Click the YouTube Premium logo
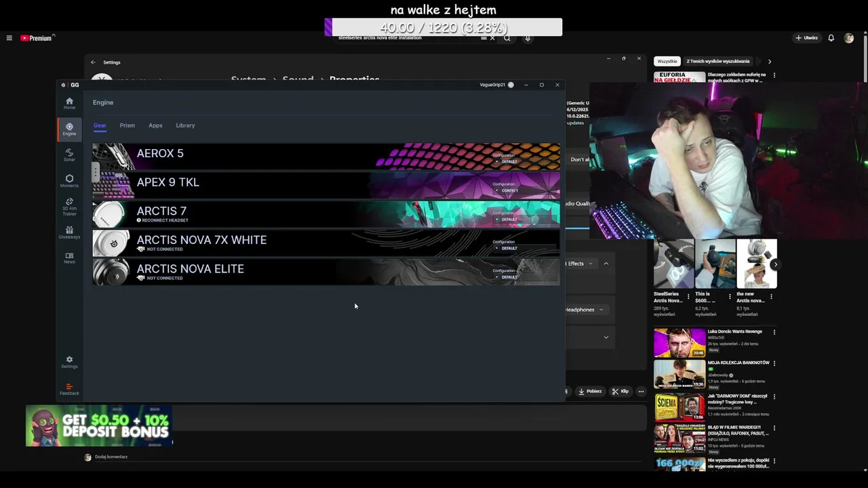Image resolution: width=868 pixels, height=488 pixels. click(x=36, y=38)
